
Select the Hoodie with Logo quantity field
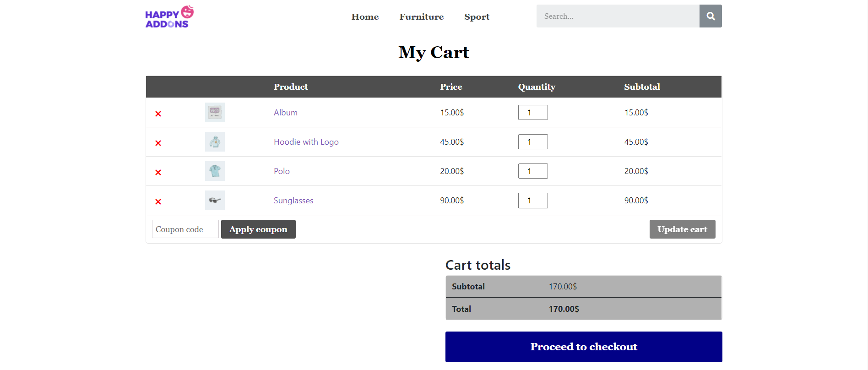tap(533, 141)
